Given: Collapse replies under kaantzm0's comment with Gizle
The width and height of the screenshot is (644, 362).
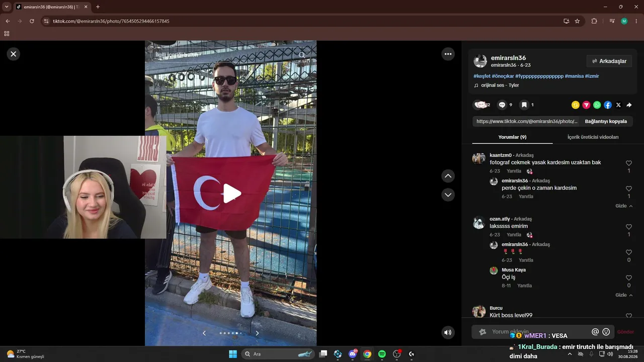Looking at the screenshot, I should tap(624, 206).
